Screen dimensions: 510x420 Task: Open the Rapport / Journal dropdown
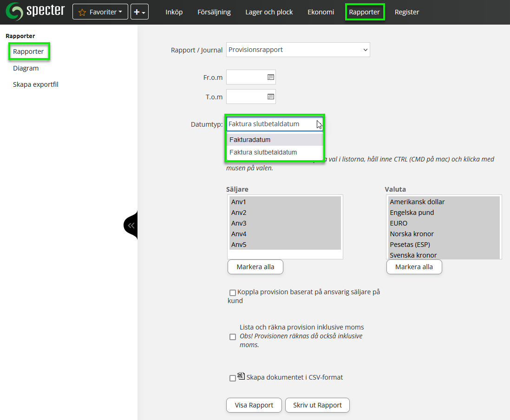click(298, 50)
